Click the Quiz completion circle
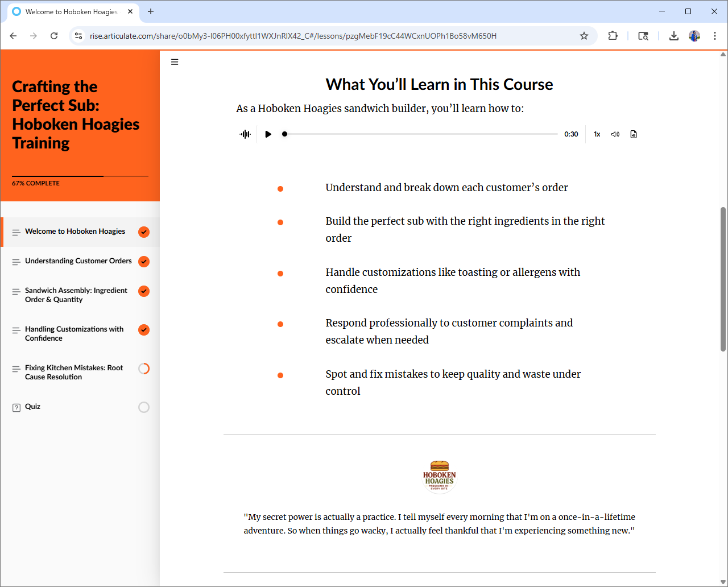This screenshot has width=728, height=587. pyautogui.click(x=144, y=407)
